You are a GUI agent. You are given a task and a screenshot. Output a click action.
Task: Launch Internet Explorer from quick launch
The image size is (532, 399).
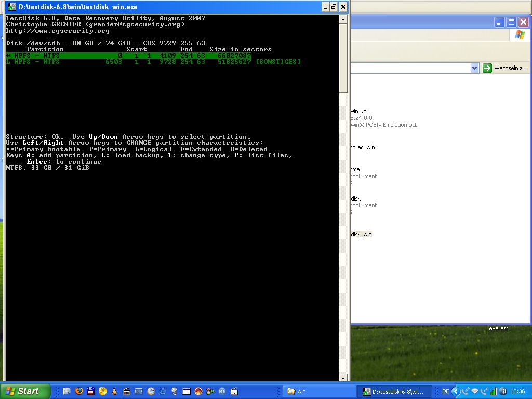point(163,391)
